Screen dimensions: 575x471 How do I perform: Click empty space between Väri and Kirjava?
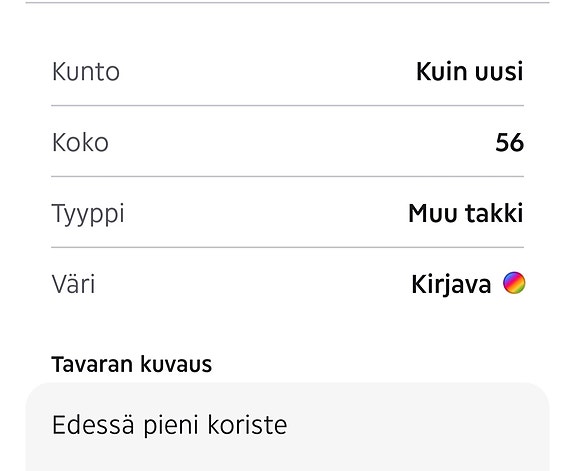pos(253,284)
